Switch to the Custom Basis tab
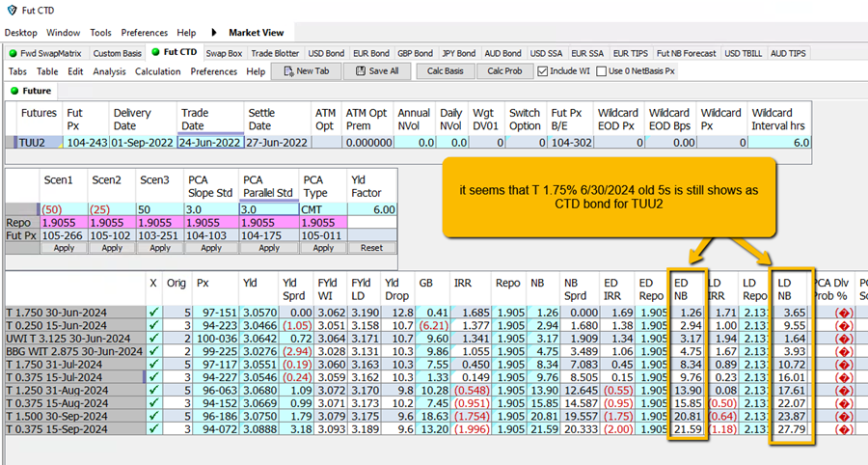Viewport: 868px width, 465px height. [117, 53]
